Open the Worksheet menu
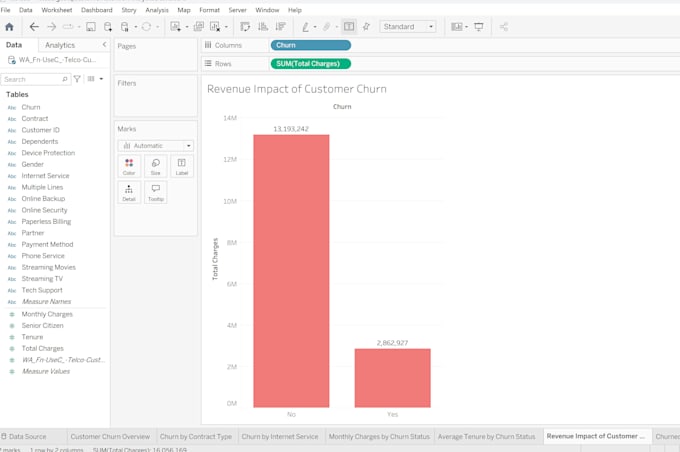 pos(56,10)
